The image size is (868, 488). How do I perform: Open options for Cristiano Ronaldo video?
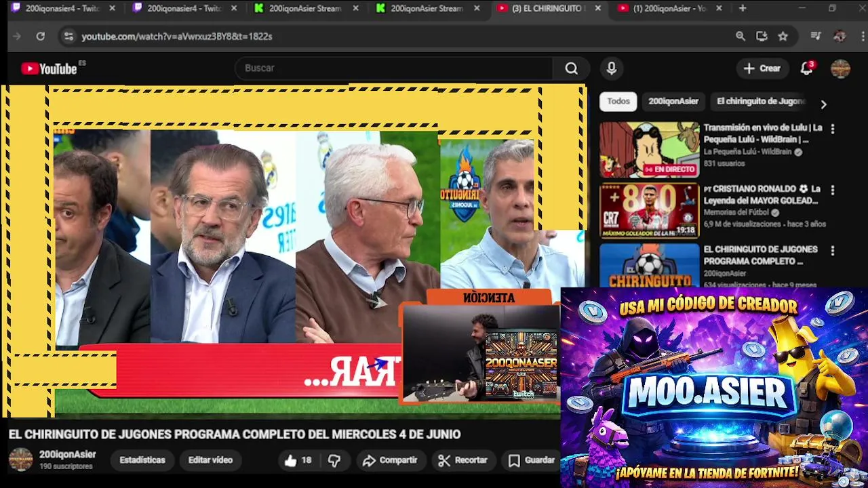tap(833, 190)
